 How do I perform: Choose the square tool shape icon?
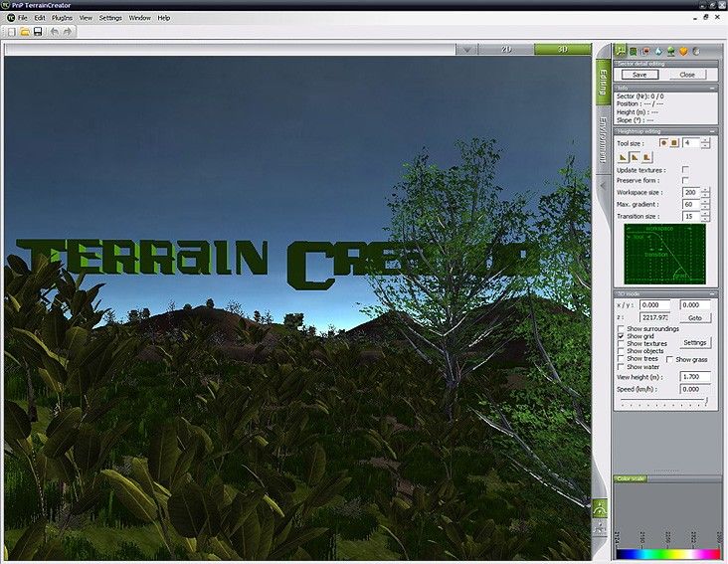tap(674, 143)
